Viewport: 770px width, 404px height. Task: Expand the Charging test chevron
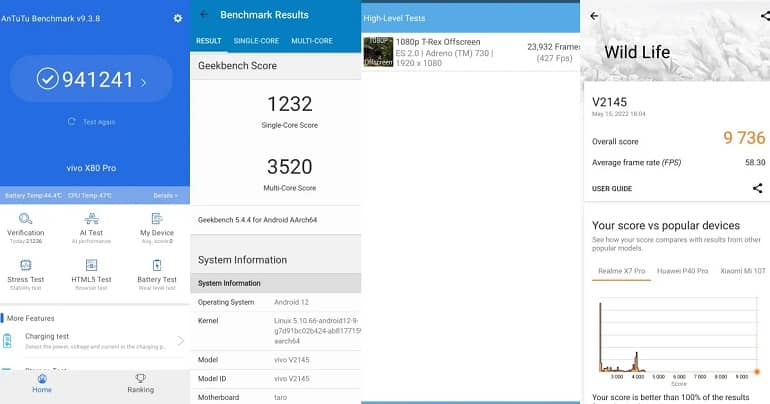pyautogui.click(x=180, y=341)
